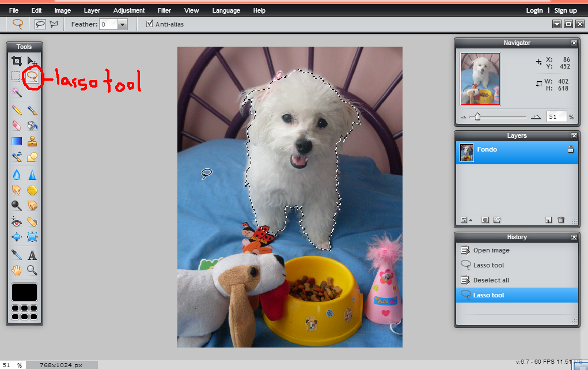
Task: Select the Clone Stamp tool
Action: click(x=32, y=141)
